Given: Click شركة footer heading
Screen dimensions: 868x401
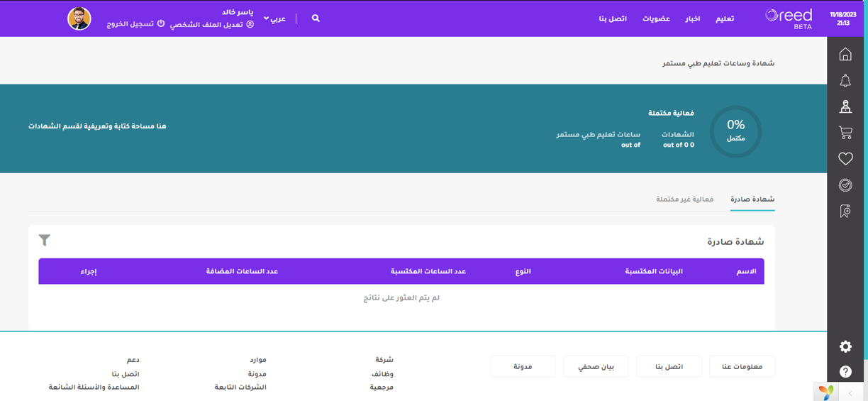Looking at the screenshot, I should 384,360.
